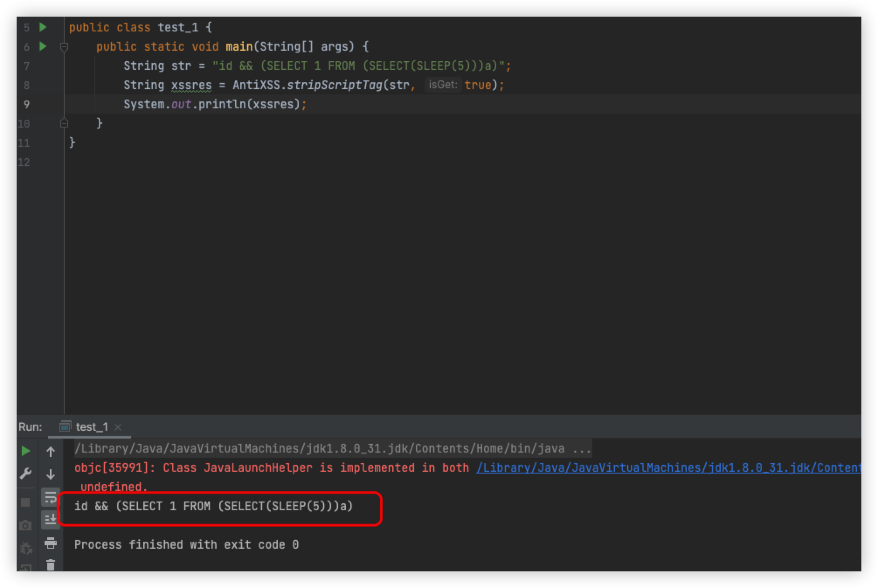The image size is (878, 588).
Task: Expand collapsed java command line ellipsis
Action: [x=582, y=449]
